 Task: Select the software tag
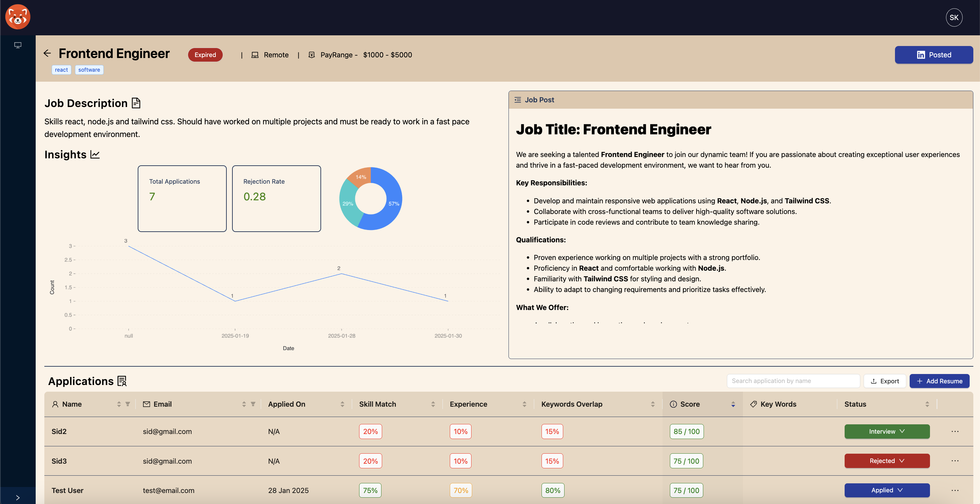(89, 70)
